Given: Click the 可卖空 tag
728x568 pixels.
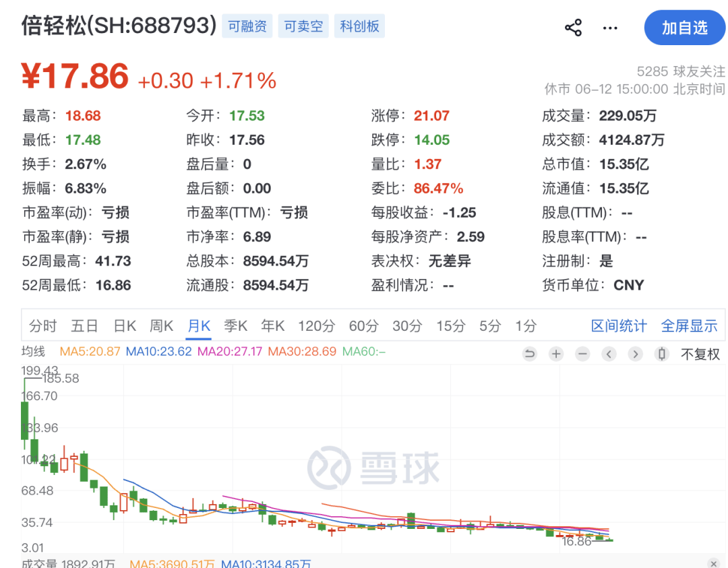Looking at the screenshot, I should point(303,26).
